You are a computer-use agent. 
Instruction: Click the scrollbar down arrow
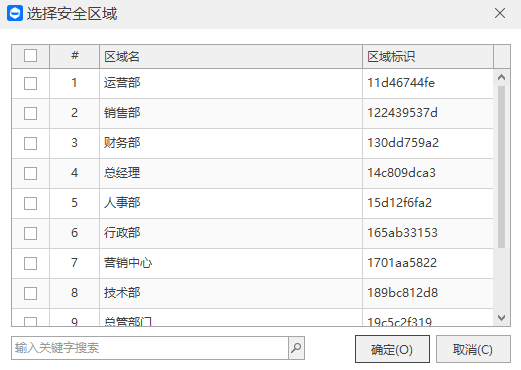[501, 318]
